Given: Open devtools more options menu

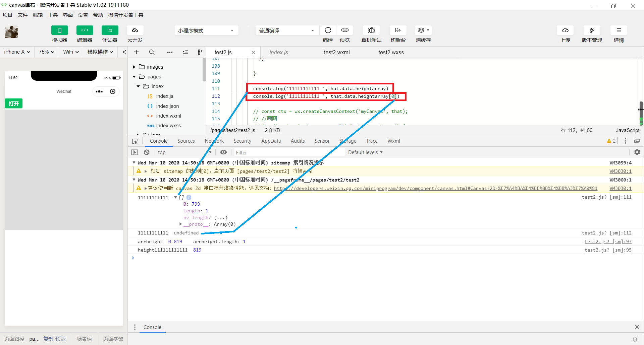Looking at the screenshot, I should 626,141.
